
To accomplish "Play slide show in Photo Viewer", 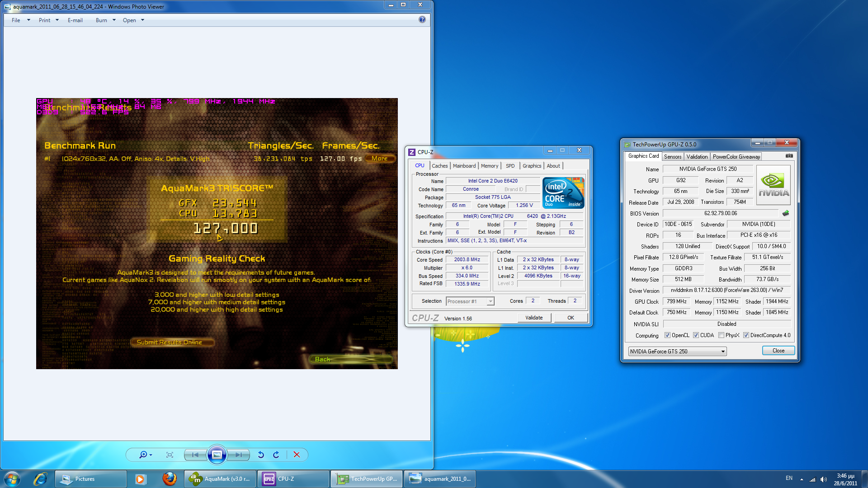I will [x=217, y=455].
